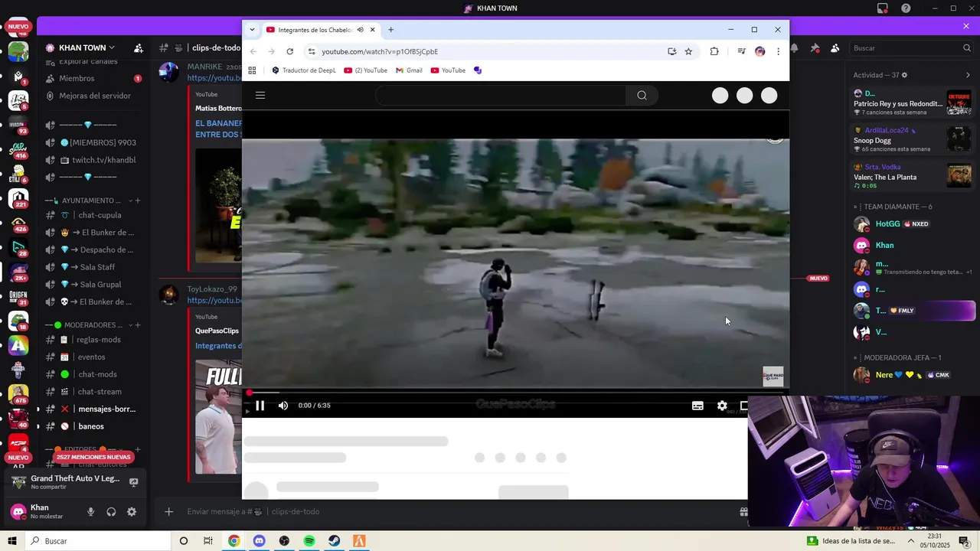Mute the YouTube video volume
Screen dimensions: 980x551
283,406
